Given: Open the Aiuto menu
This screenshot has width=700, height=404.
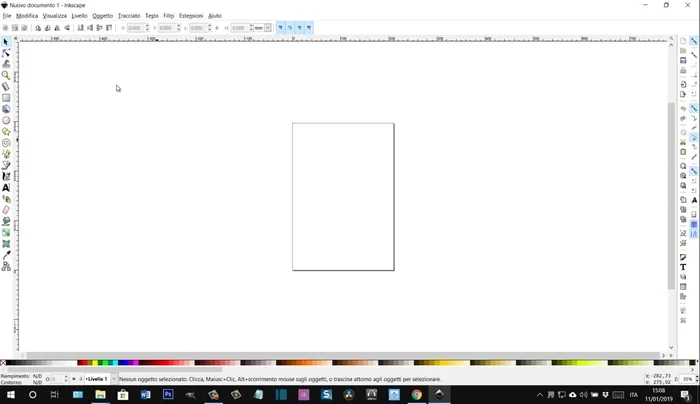Looking at the screenshot, I should (215, 16).
